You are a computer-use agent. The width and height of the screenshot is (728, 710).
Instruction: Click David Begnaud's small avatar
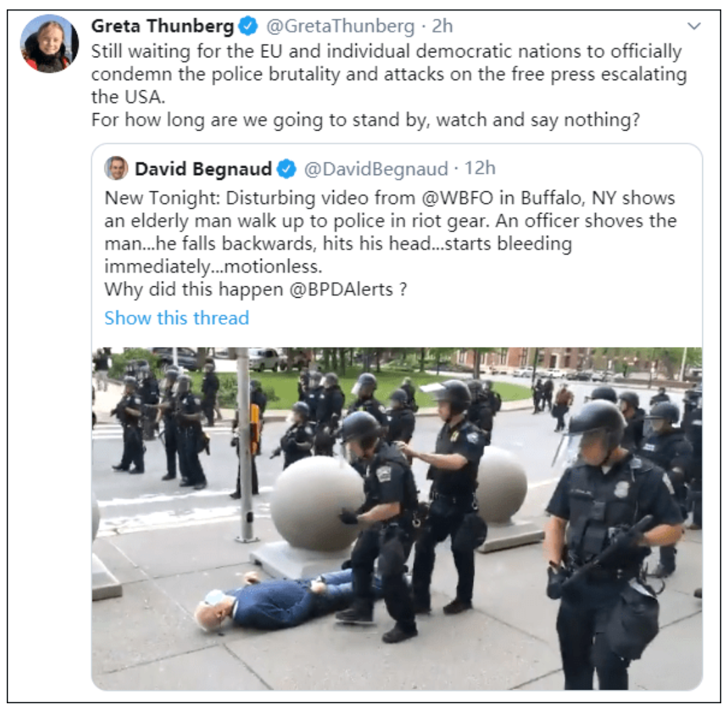click(x=116, y=168)
